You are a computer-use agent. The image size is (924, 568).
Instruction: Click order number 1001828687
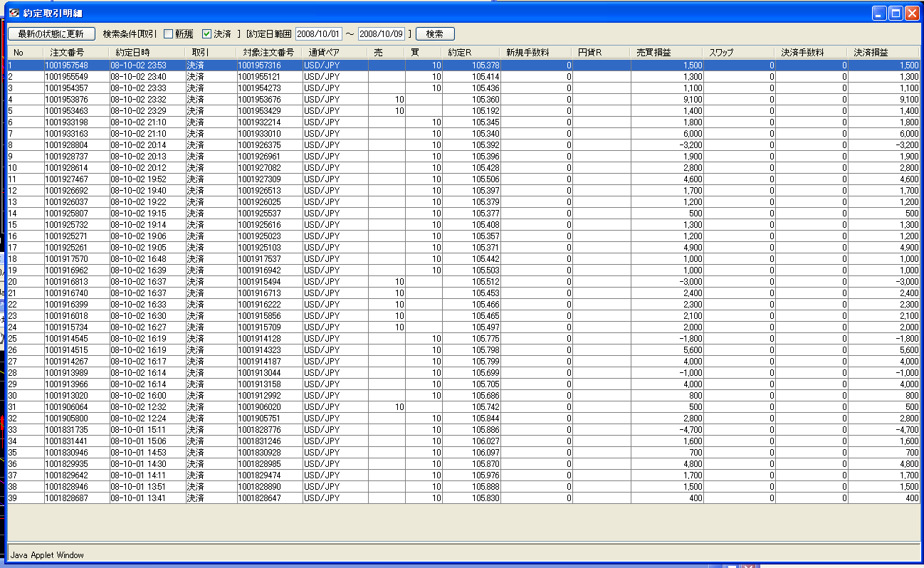77,498
